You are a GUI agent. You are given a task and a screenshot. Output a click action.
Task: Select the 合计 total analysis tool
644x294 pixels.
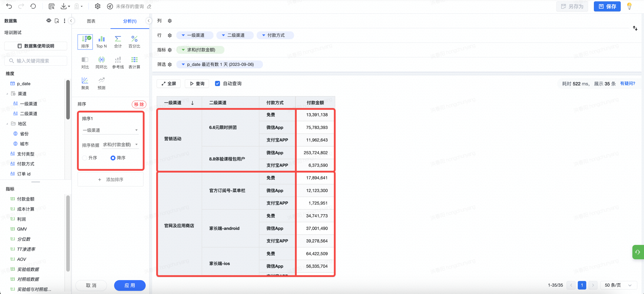[118, 42]
